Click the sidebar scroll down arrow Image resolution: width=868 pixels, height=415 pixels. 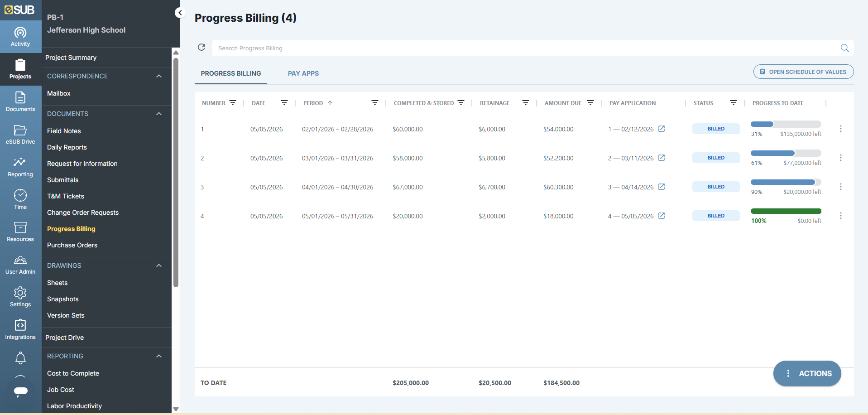176,409
